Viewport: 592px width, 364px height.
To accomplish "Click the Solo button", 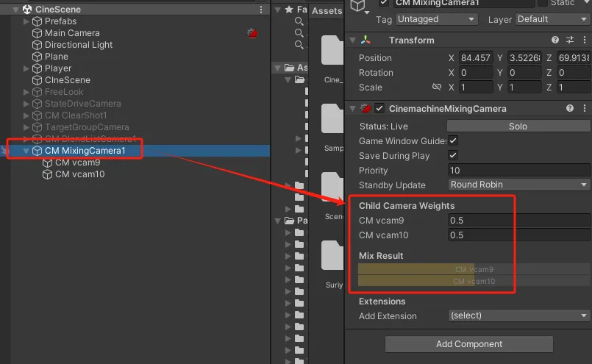I will 518,126.
